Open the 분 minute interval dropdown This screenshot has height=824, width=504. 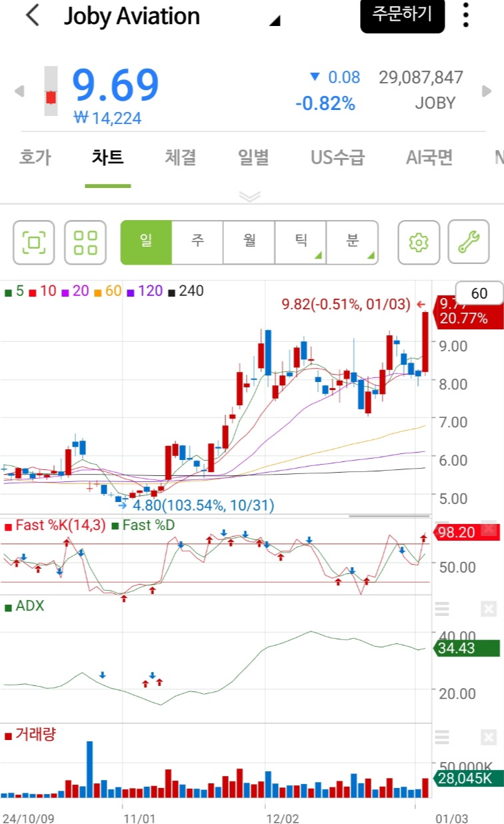click(x=352, y=242)
